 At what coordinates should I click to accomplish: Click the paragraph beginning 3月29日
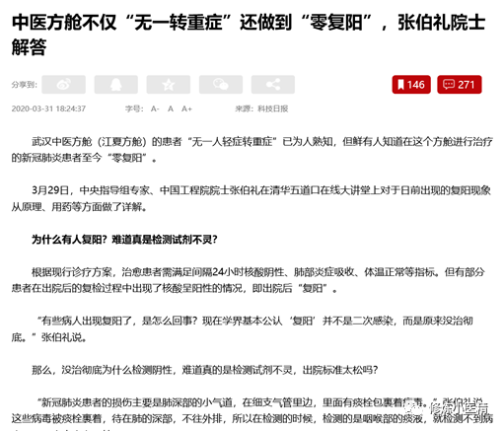pos(252,198)
